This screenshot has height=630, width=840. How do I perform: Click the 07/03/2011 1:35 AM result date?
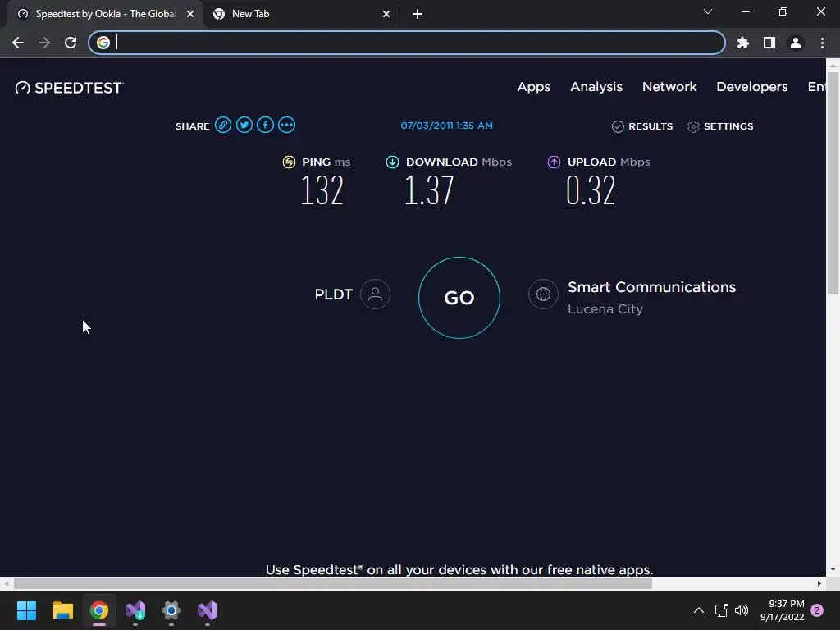[447, 126]
